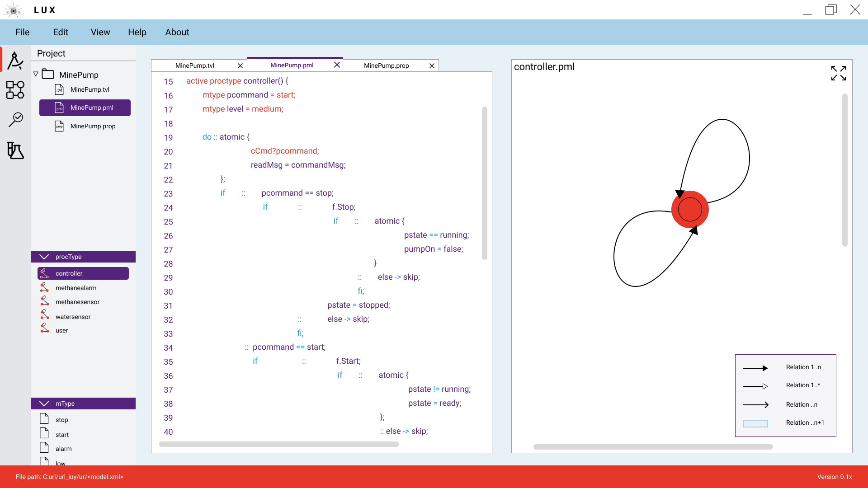The height and width of the screenshot is (488, 868).
Task: Select start in mType list
Action: click(62, 435)
